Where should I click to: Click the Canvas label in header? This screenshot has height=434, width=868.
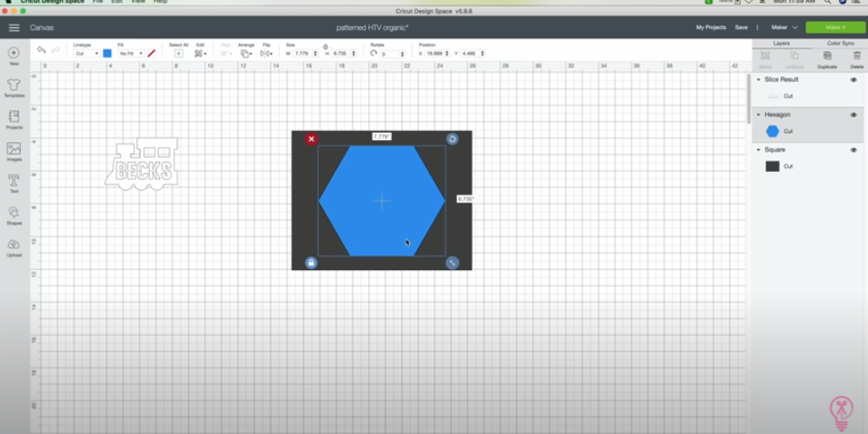click(42, 27)
